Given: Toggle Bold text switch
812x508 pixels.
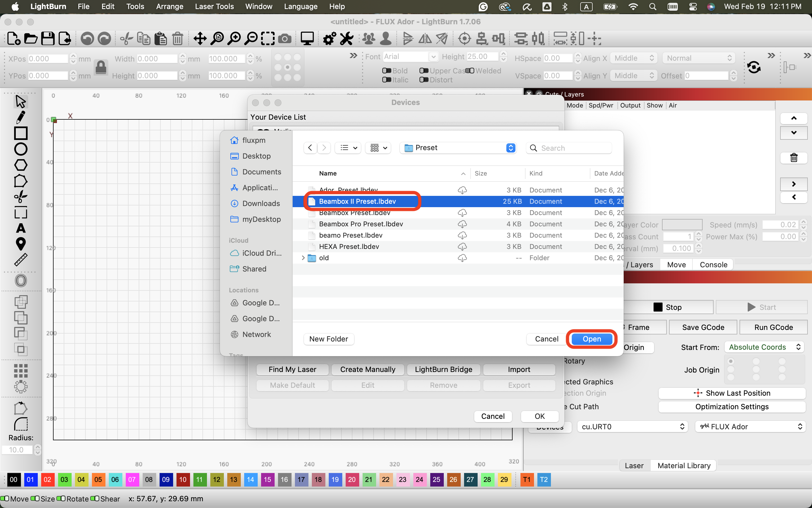Looking at the screenshot, I should coord(387,71).
